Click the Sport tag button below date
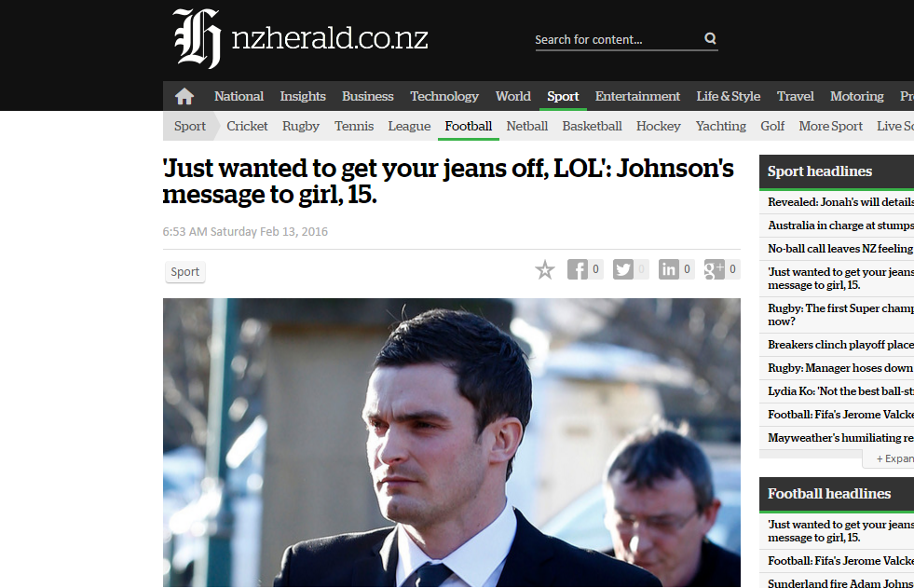Viewport: 914px width, 588px height. click(x=184, y=271)
